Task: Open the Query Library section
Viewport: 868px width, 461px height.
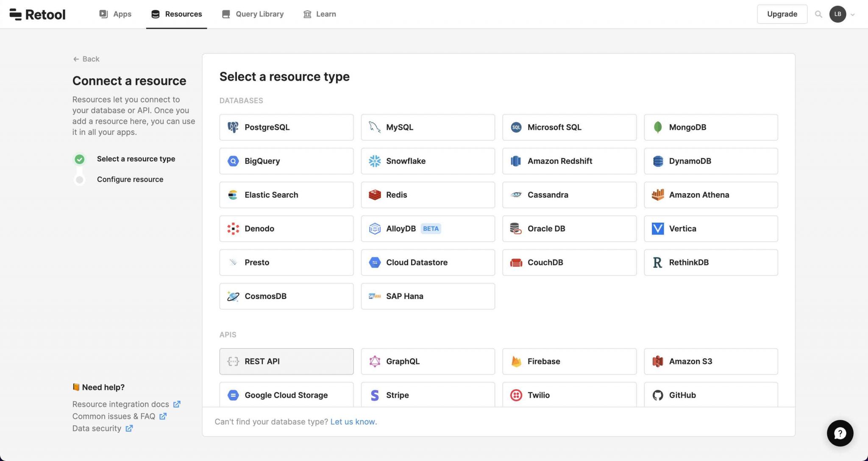Action: 253,14
